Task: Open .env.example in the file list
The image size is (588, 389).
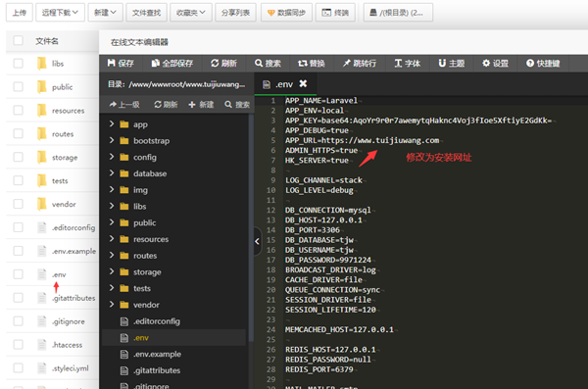Action: (73, 251)
